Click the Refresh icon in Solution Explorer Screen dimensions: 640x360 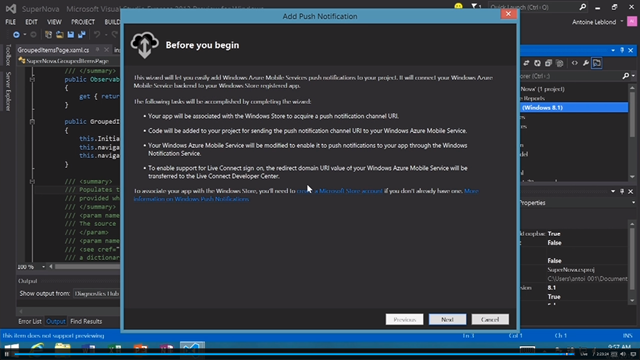(537, 63)
